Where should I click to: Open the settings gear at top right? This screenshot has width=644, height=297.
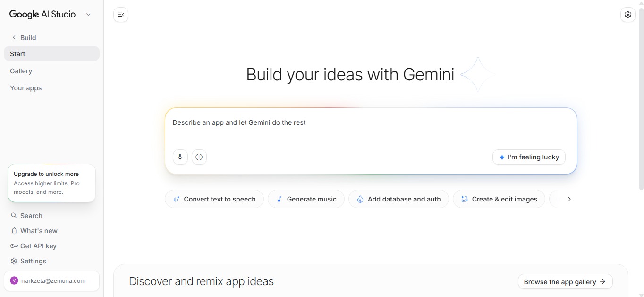click(627, 15)
